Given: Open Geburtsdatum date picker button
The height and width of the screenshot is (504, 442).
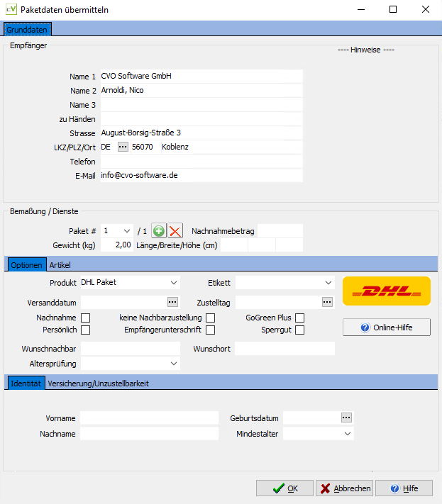Looking at the screenshot, I should [346, 418].
